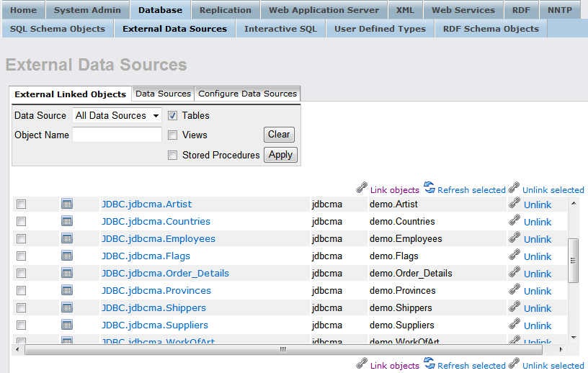Click the top Refresh selected arrows icon
The height and width of the screenshot is (373, 588).
point(429,189)
